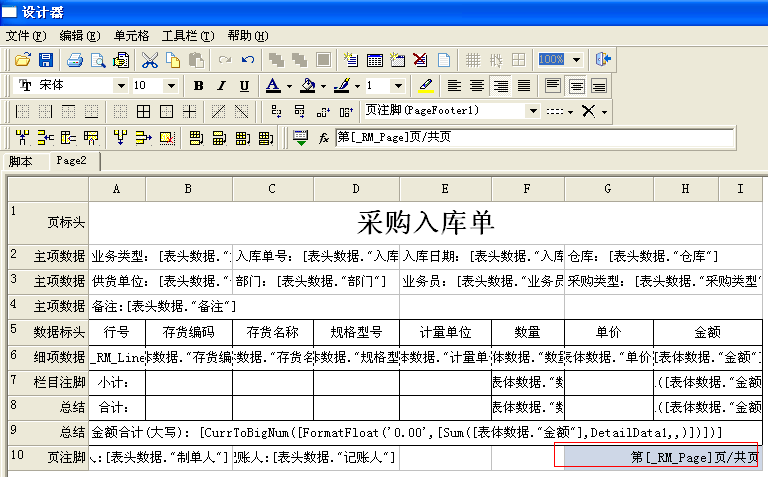Click the copy icon
Image resolution: width=768 pixels, height=477 pixels.
tap(173, 60)
